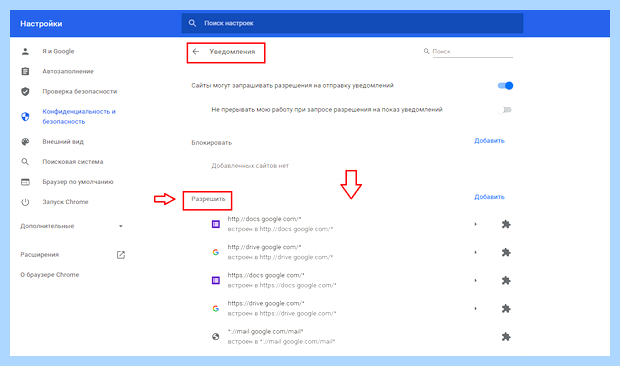Click the Настройки title in header

pyautogui.click(x=41, y=24)
